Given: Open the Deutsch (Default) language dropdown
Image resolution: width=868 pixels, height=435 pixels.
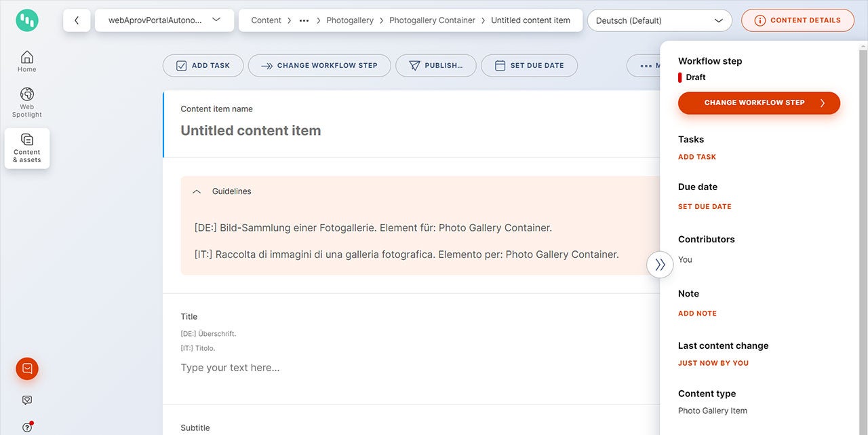Looking at the screenshot, I should coord(659,20).
